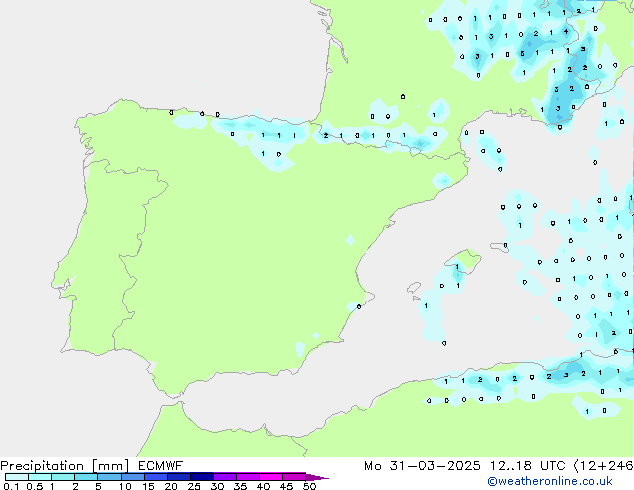Click the rain patch on Spain's northern coast
This screenshot has width=634, height=490.
point(268,142)
